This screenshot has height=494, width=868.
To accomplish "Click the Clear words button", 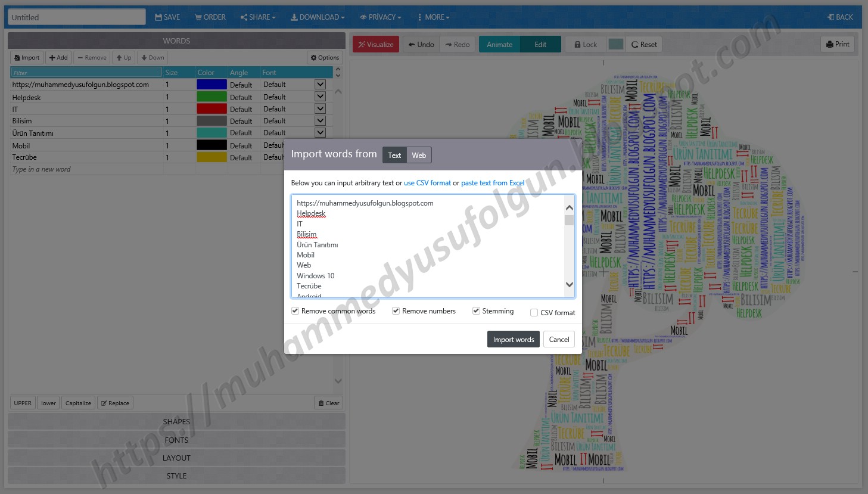I will pyautogui.click(x=328, y=403).
